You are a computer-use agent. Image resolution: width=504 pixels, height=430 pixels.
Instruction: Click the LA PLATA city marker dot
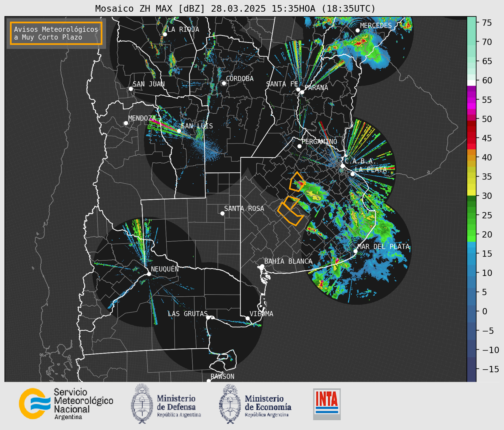tap(353, 174)
